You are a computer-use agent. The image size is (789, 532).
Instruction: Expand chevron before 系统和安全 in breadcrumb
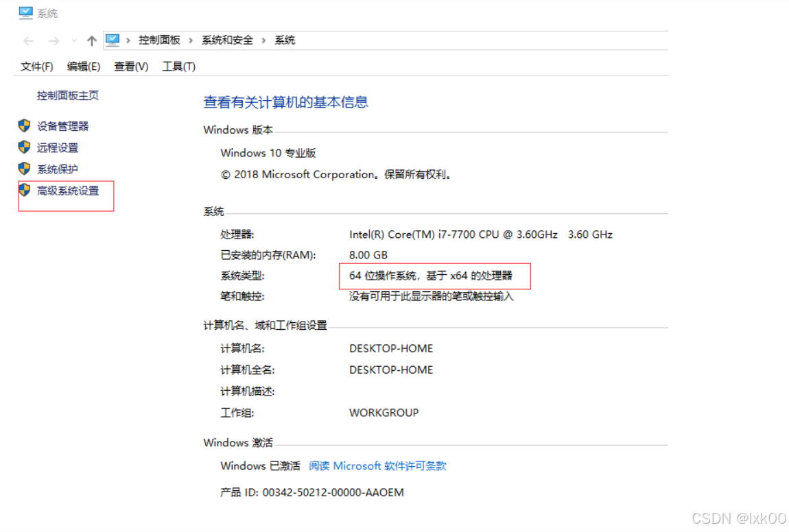[x=191, y=40]
